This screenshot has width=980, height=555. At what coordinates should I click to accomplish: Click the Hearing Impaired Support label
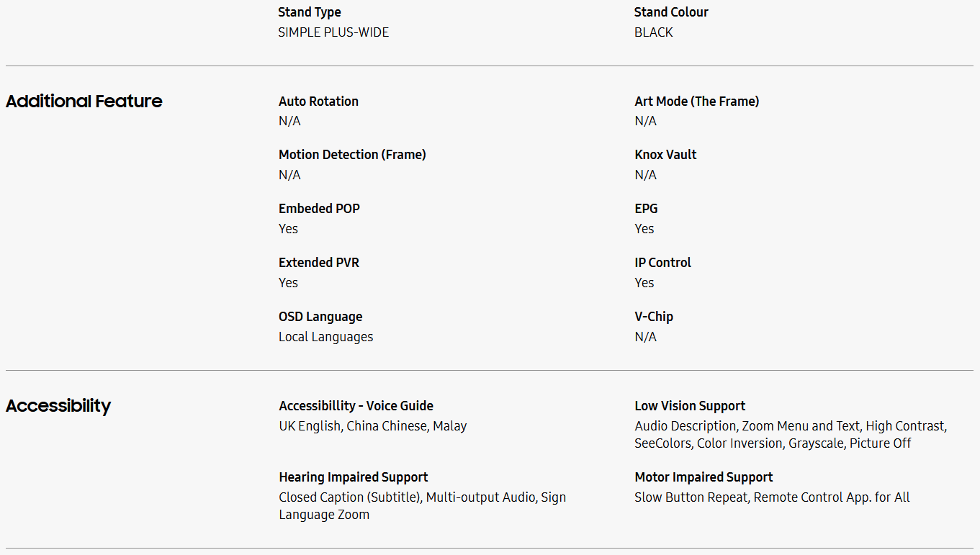coord(354,477)
